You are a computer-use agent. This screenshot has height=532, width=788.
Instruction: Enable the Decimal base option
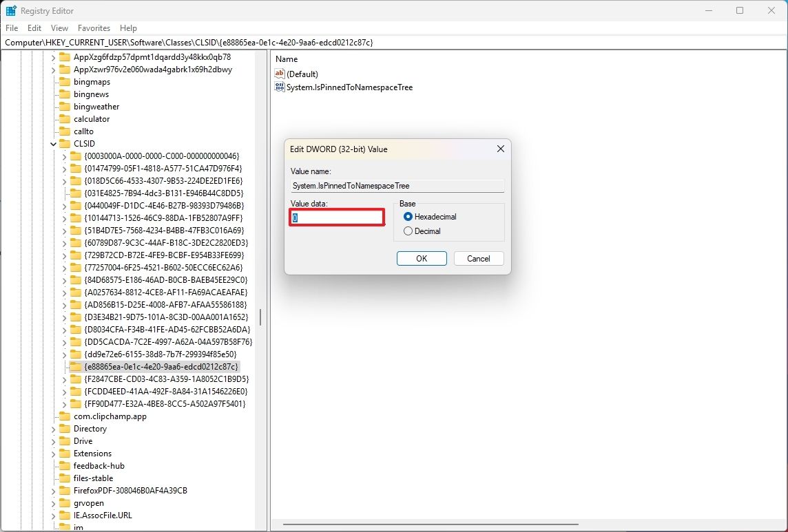pyautogui.click(x=408, y=231)
